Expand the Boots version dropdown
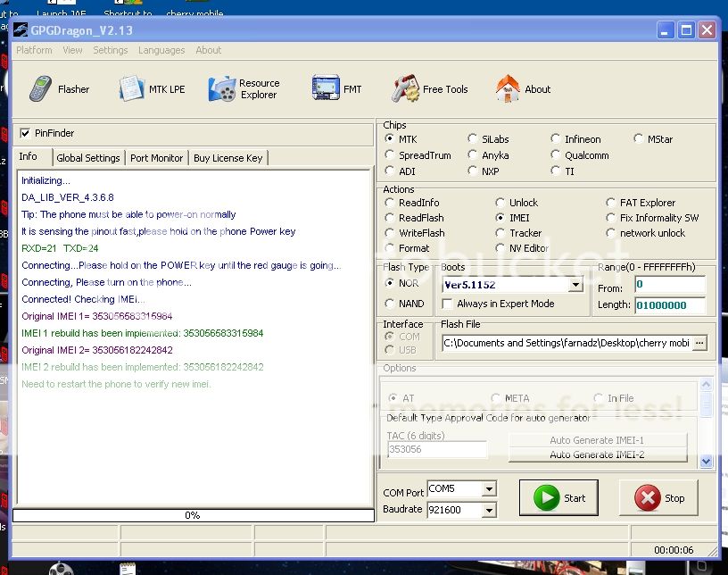728x575 pixels. pyautogui.click(x=575, y=285)
